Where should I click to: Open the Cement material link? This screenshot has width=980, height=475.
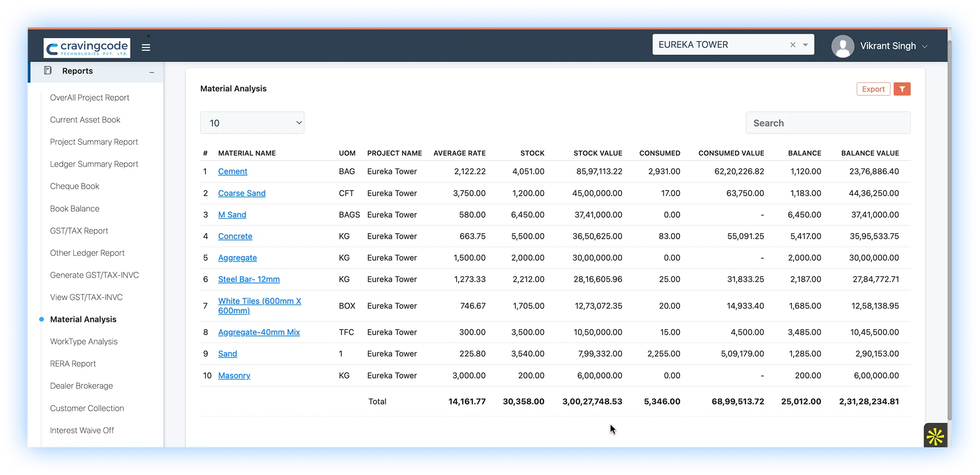click(x=233, y=172)
